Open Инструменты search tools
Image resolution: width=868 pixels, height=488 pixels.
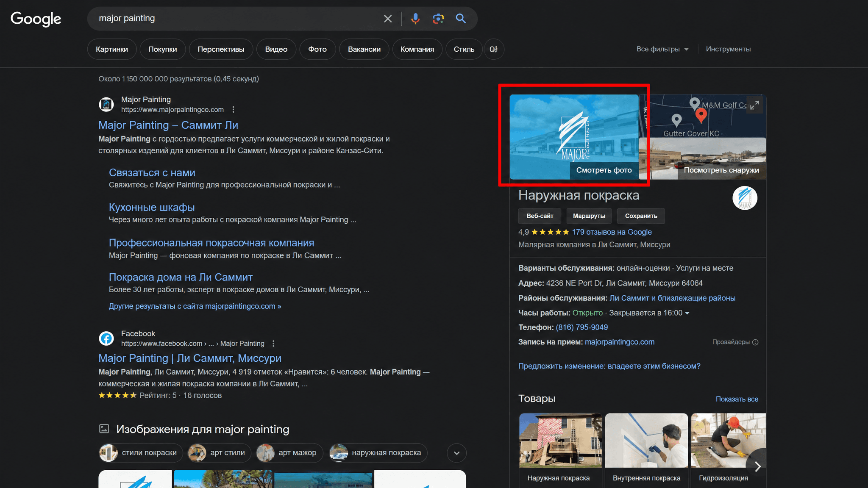point(728,49)
